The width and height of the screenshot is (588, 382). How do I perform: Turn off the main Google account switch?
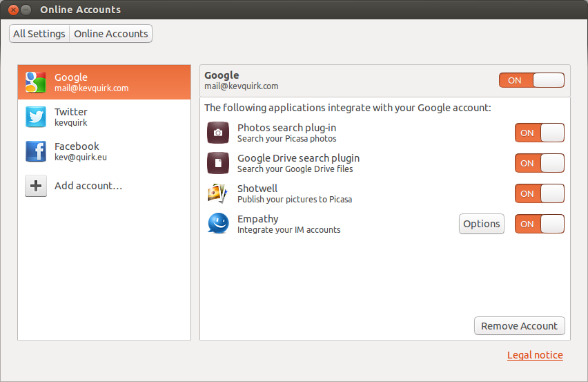531,80
